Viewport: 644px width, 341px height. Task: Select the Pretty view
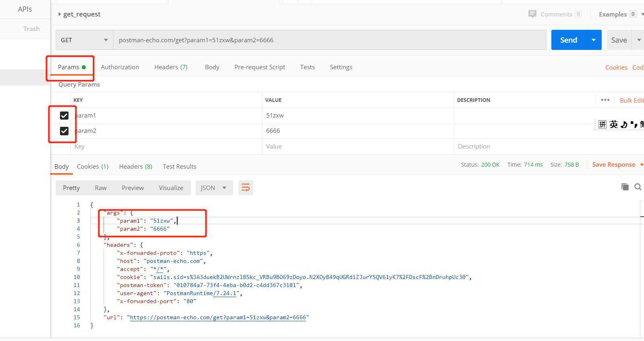71,188
